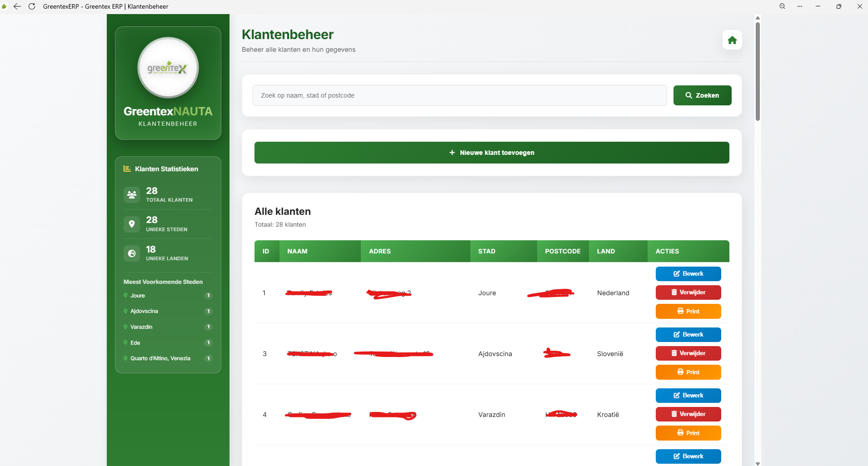Viewport: 868px width, 466px height.
Task: Go back with the browser back arrow
Action: pyautogui.click(x=17, y=6)
